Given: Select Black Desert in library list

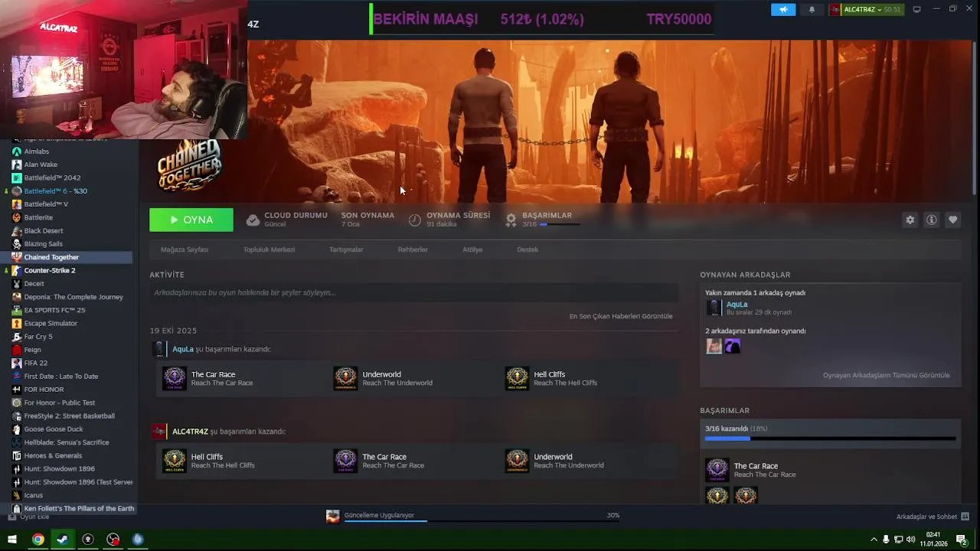Looking at the screenshot, I should point(44,230).
